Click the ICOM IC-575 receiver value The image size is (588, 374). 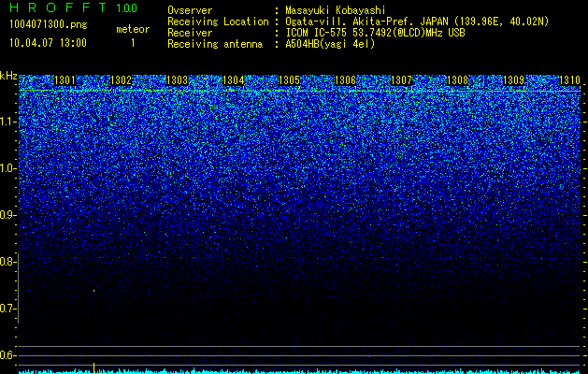375,33
